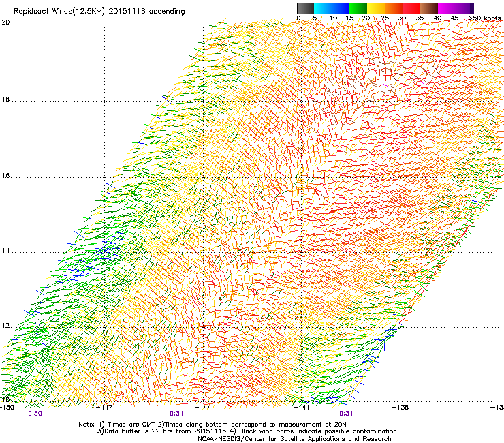Click the longitude label '-144'
The image size is (504, 443).
[x=203, y=408]
